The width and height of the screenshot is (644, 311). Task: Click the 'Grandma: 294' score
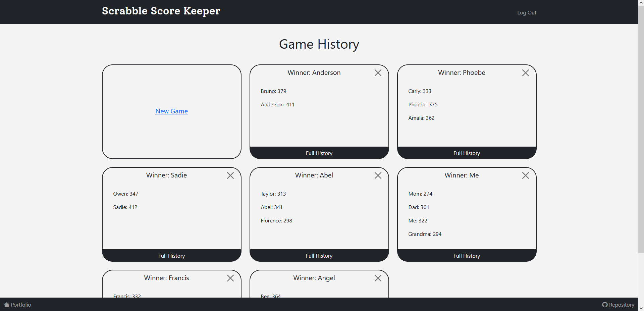pyautogui.click(x=425, y=234)
